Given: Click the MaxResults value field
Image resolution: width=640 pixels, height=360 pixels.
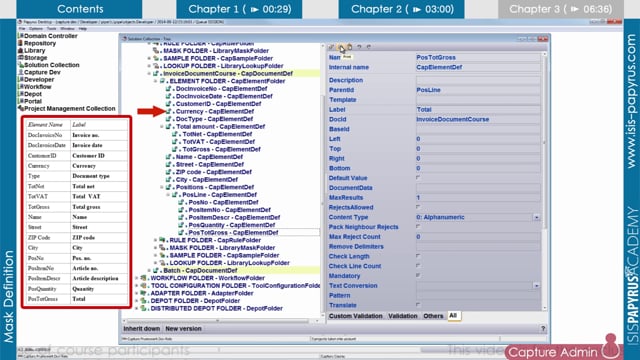Looking at the screenshot, I should pos(478,198).
